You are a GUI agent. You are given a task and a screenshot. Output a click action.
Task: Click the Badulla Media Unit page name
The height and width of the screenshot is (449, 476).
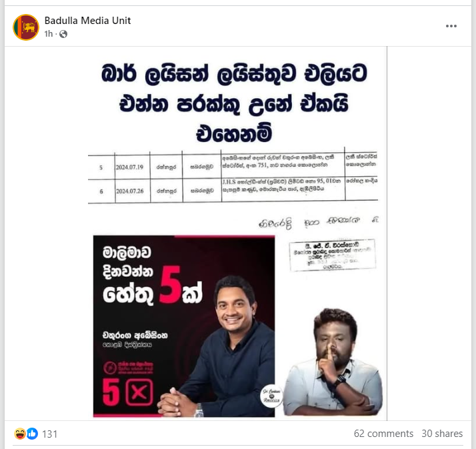(x=87, y=21)
